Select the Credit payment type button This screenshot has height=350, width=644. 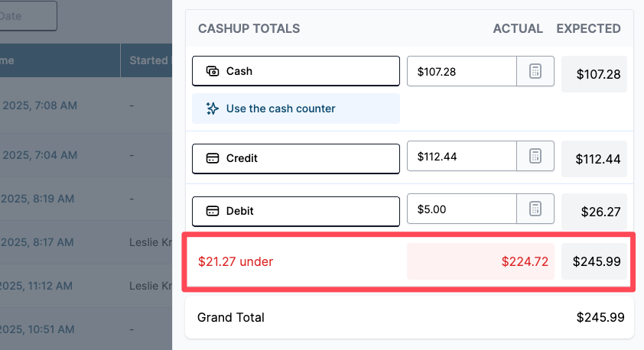pos(296,158)
